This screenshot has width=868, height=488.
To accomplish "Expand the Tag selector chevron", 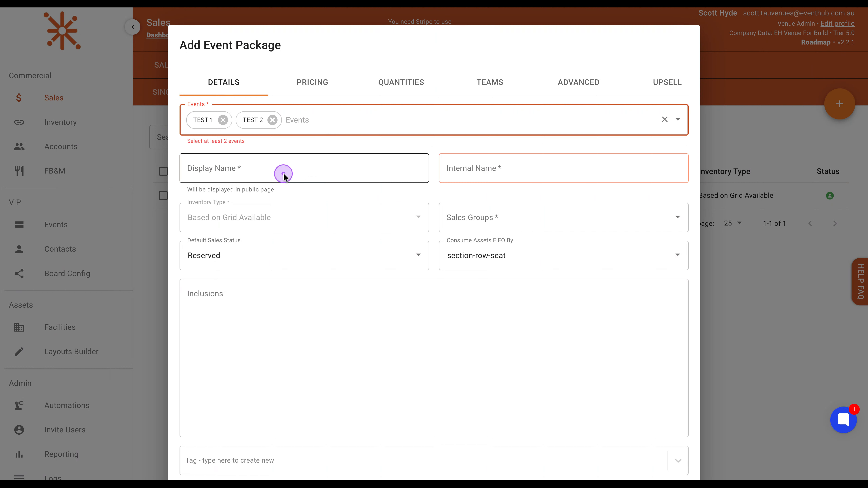I will click(678, 460).
